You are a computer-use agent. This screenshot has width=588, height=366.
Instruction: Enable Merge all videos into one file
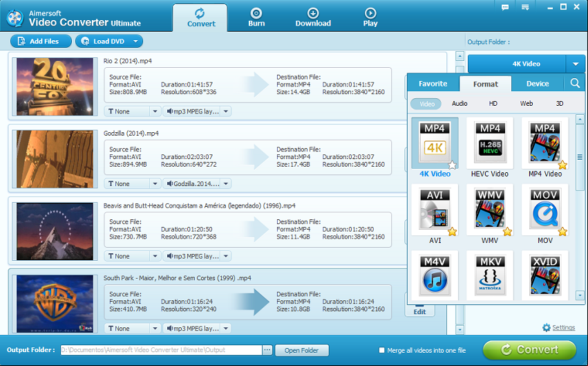381,350
